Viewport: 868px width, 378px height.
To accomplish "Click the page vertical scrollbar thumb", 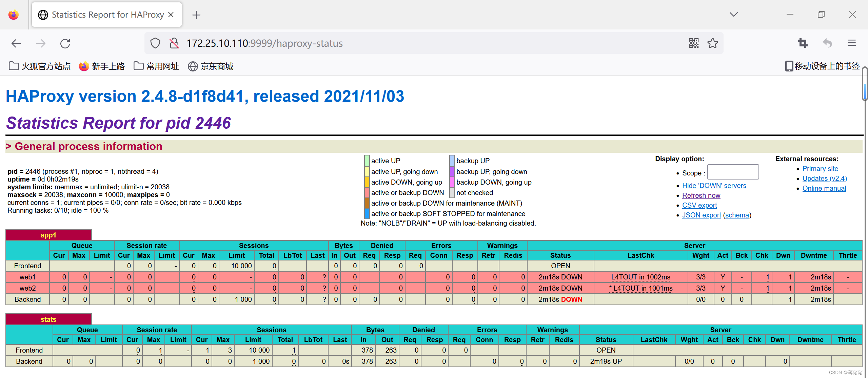I will point(865,83).
